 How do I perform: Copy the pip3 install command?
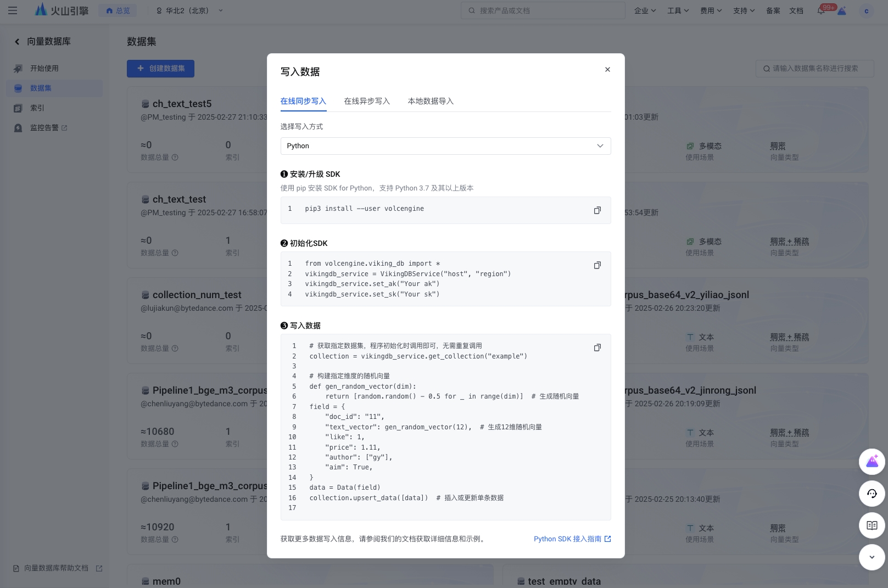tap(597, 210)
